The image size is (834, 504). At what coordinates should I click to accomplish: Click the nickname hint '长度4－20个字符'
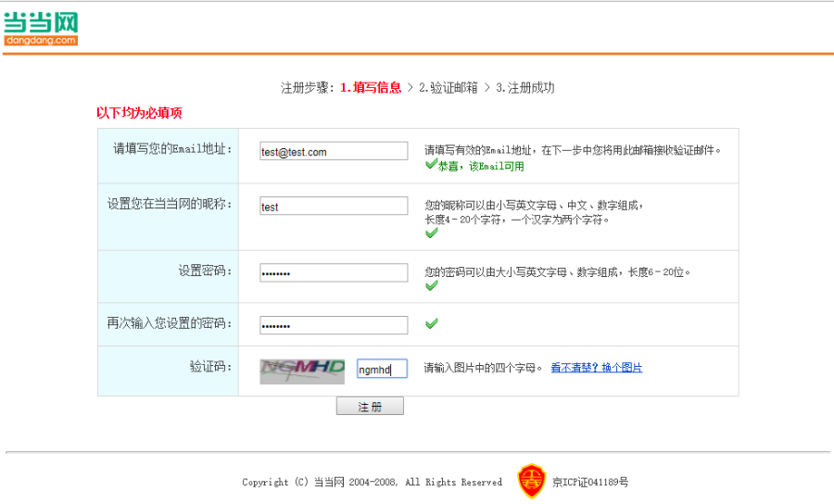pyautogui.click(x=462, y=220)
